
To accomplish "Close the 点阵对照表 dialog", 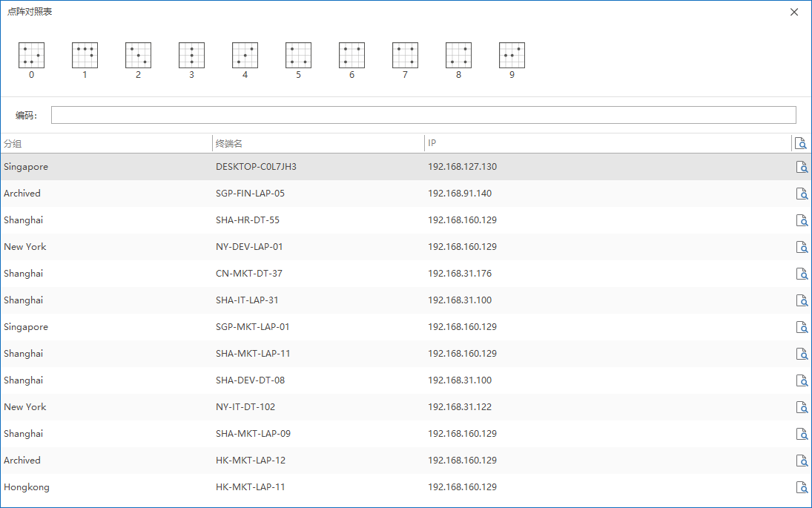I will coord(794,12).
